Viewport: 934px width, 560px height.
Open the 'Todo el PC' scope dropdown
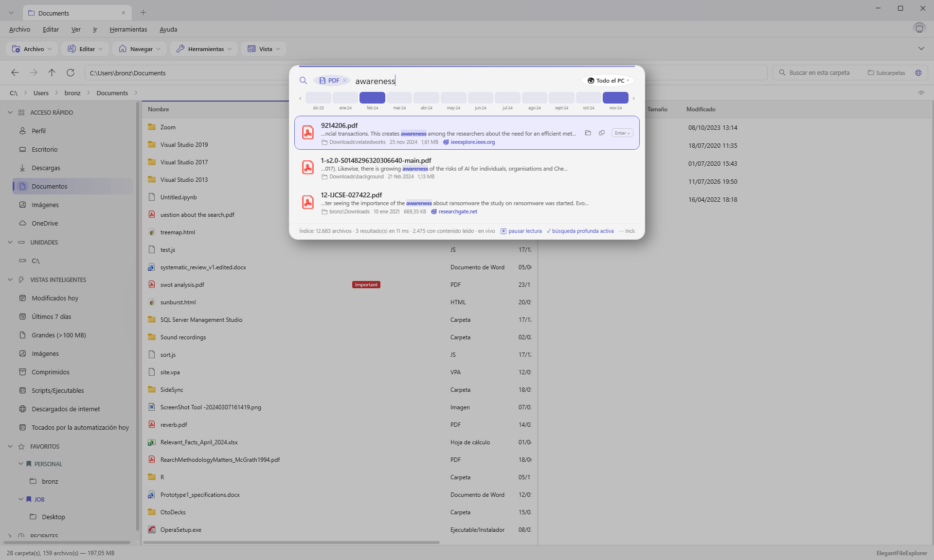click(608, 81)
